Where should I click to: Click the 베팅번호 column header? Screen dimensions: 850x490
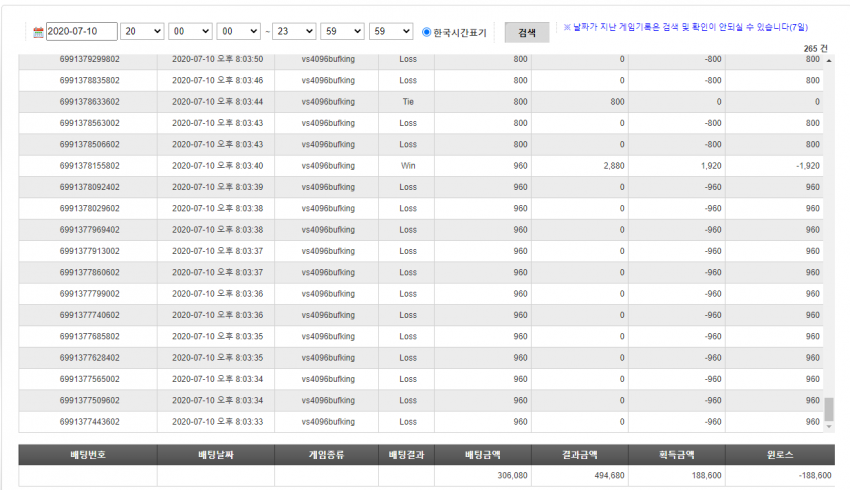pos(88,455)
